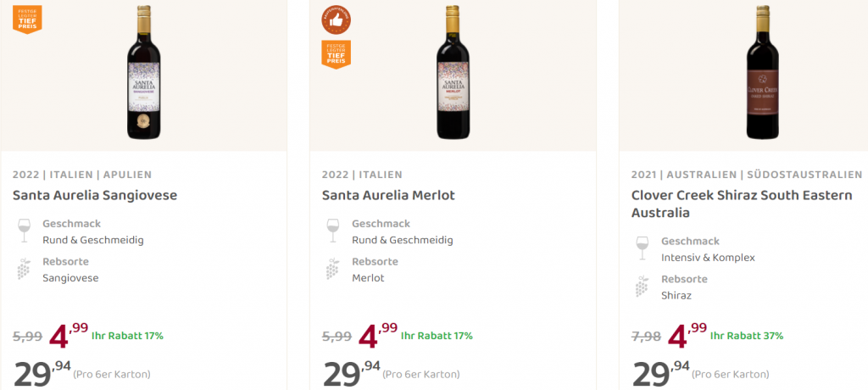Screen dimensions: 868x390
Task: Click the '2021 | AUSTRALIEN | SÜDOSTAUSTRALIEN' origin line
Action: [746, 175]
